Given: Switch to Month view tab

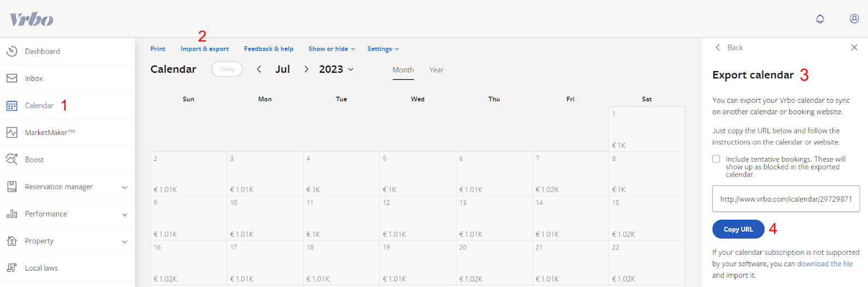Looking at the screenshot, I should [403, 70].
